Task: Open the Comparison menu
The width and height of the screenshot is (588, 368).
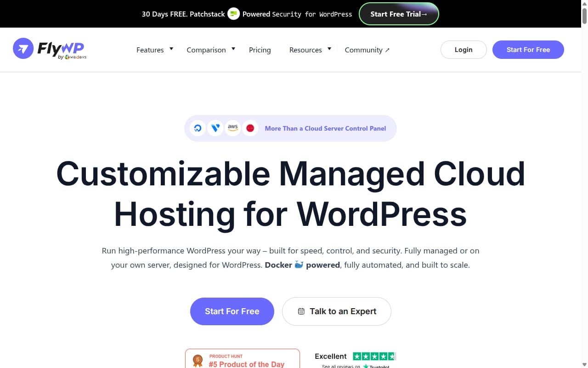Action: coord(206,50)
